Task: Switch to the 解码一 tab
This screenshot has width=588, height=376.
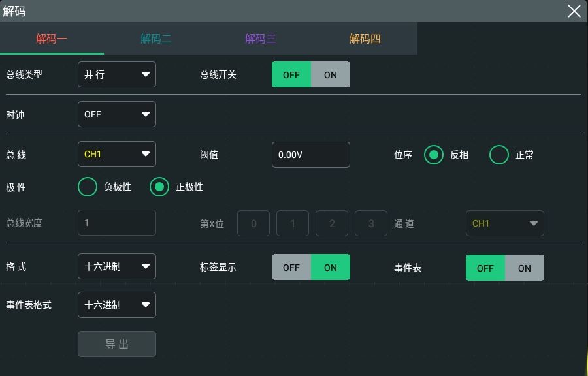Action: click(52, 39)
